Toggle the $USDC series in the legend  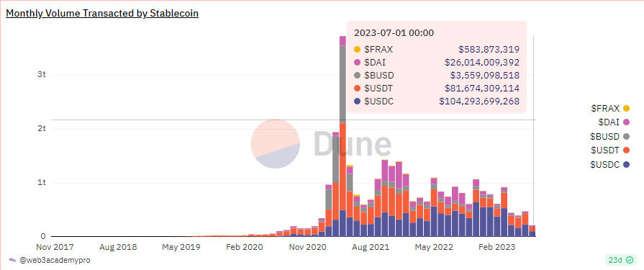pos(610,164)
